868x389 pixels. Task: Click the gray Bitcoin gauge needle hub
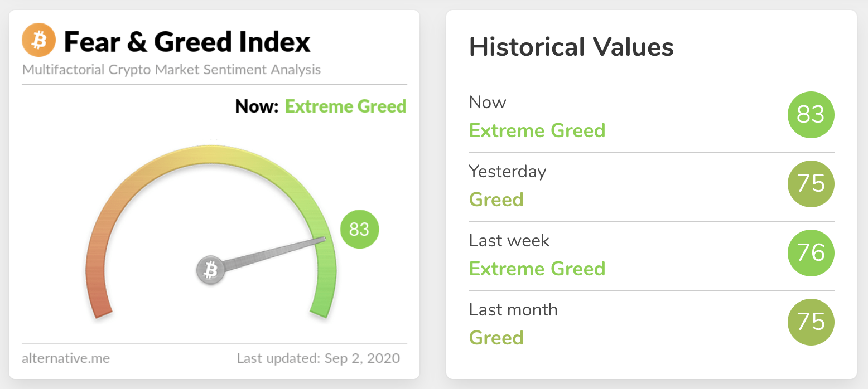pyautogui.click(x=210, y=271)
